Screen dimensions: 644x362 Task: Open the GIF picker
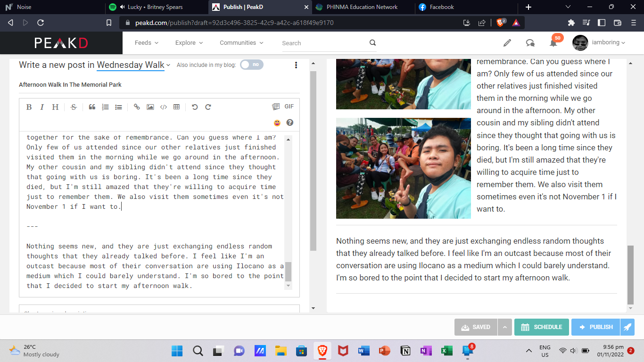coord(289,107)
